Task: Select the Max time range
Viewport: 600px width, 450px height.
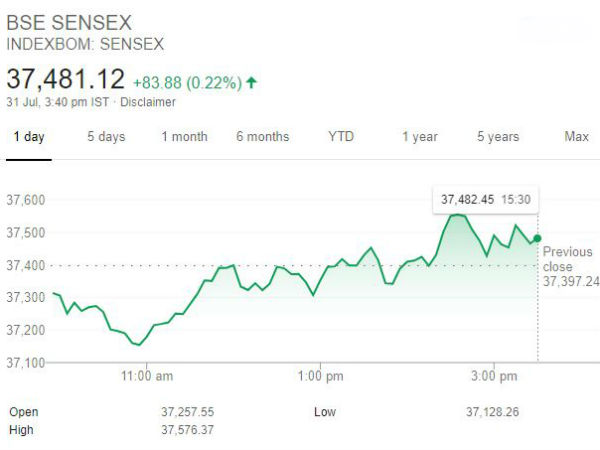Action: point(576,136)
